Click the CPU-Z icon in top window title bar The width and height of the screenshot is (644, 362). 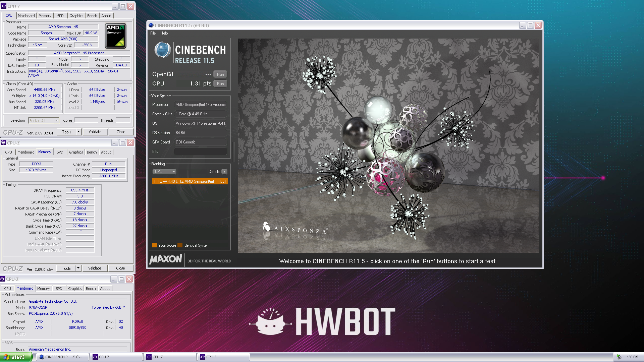coord(4,6)
